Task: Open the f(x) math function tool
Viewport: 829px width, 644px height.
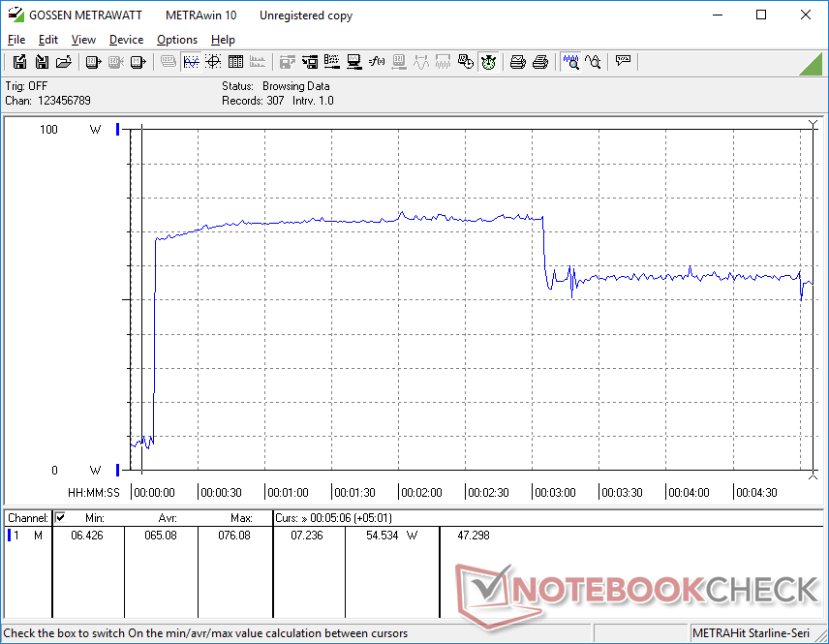Action: click(x=377, y=62)
